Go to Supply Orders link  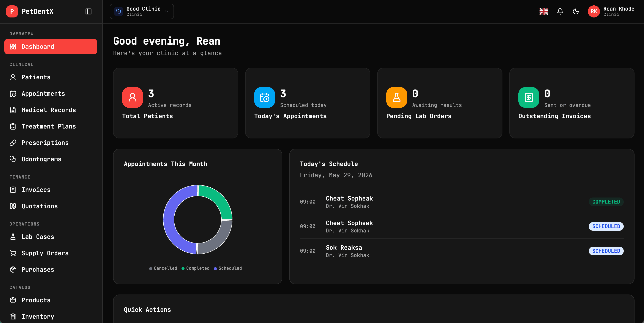coord(51,253)
